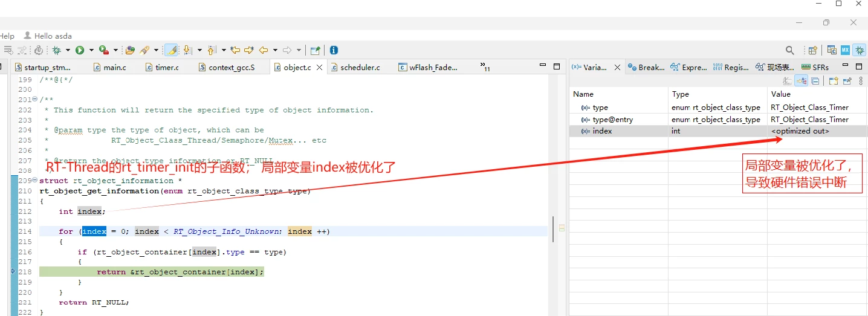Click the Search flashlight toolbar icon
This screenshot has width=868, height=316.
coord(145,50)
